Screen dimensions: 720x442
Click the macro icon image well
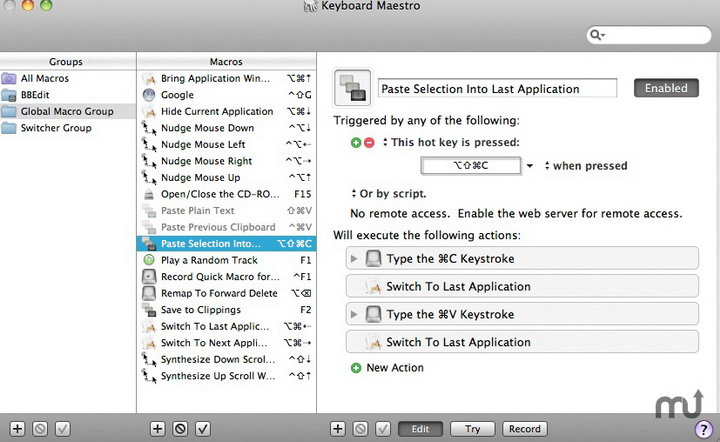point(352,88)
